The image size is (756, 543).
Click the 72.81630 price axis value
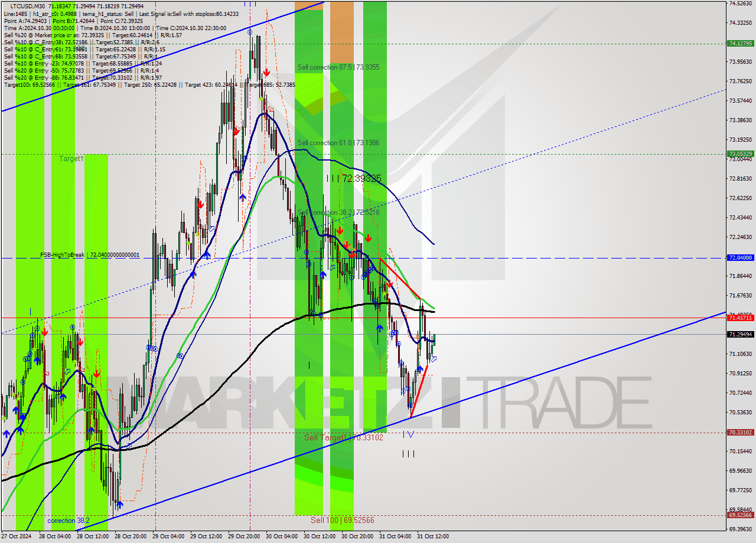point(740,178)
